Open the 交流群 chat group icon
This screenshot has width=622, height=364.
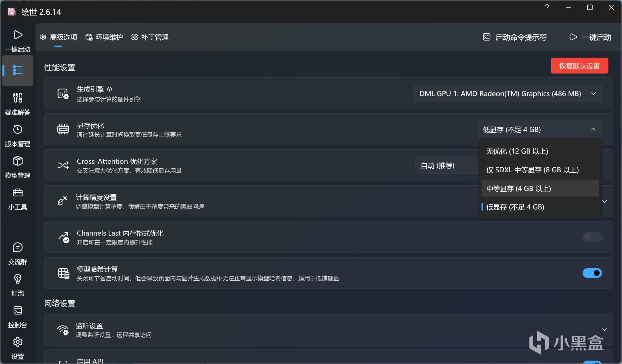[18, 248]
